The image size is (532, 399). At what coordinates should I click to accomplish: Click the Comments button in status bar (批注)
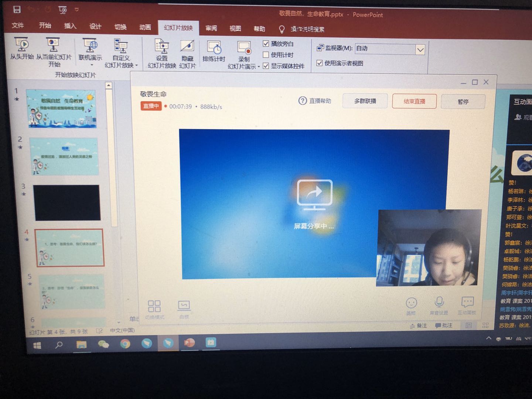444,325
